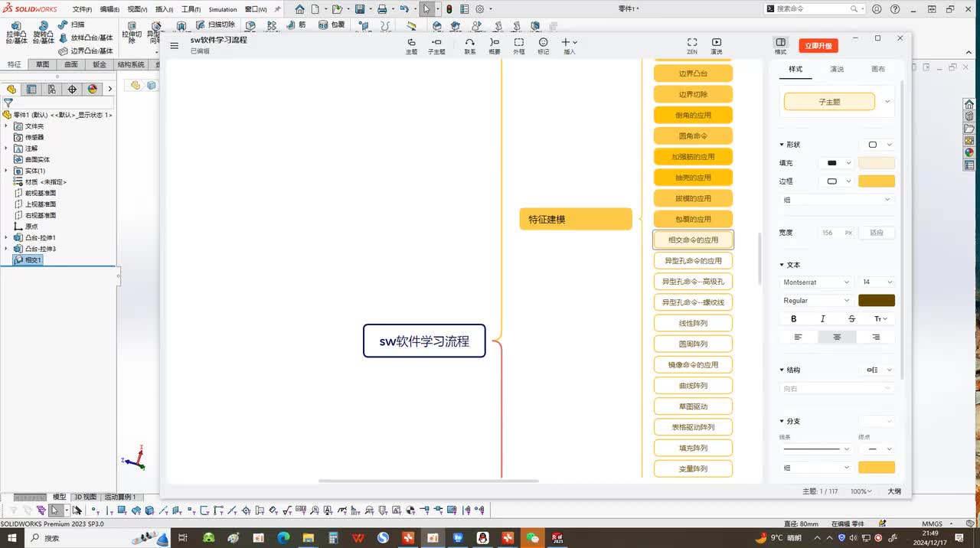The image size is (980, 548).
Task: Add a subtopic (子主题)
Action: [436, 46]
